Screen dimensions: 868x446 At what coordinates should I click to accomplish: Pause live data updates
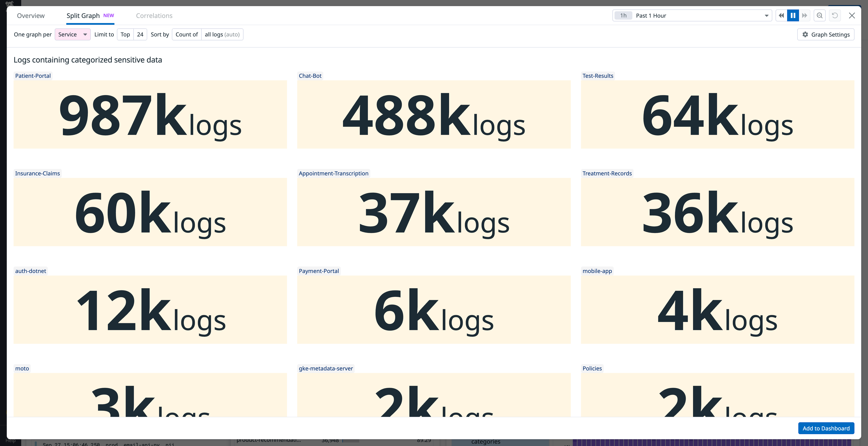coord(793,15)
